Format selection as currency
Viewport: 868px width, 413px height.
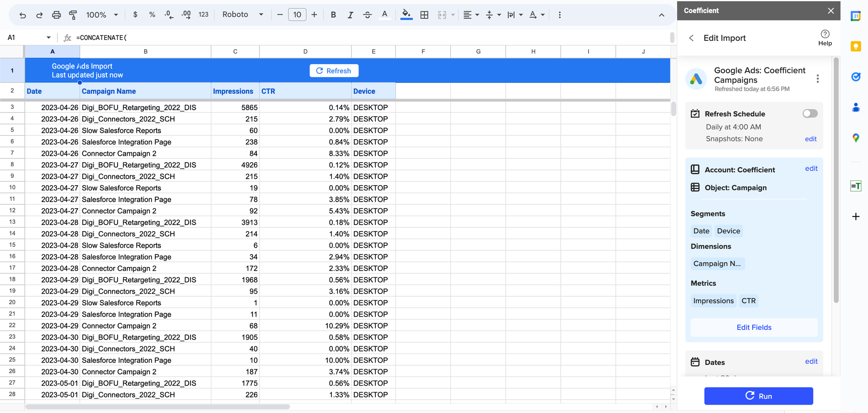[x=135, y=15]
